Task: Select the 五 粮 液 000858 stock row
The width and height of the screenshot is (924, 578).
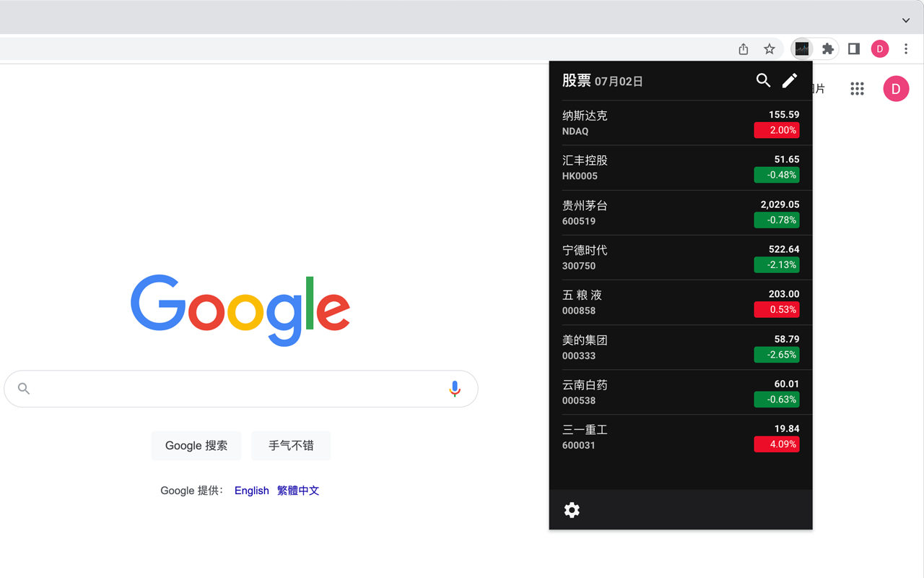Action: [x=681, y=302]
